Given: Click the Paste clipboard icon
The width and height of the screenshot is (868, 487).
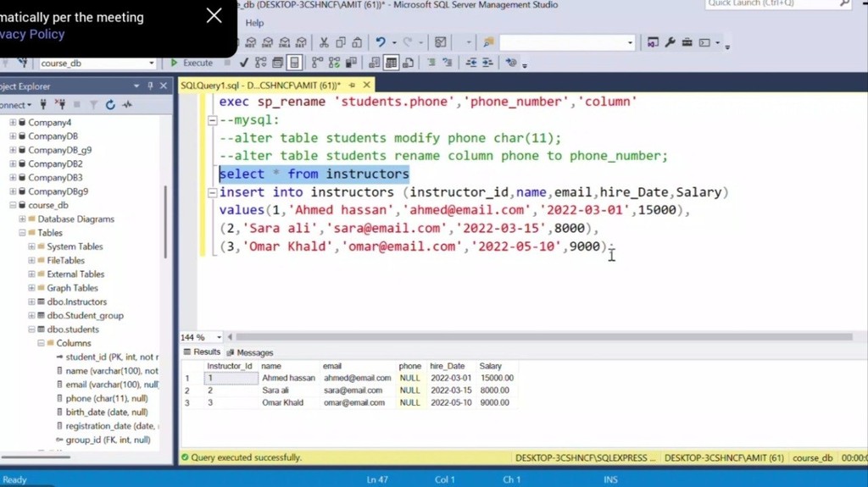Looking at the screenshot, I should pos(357,42).
